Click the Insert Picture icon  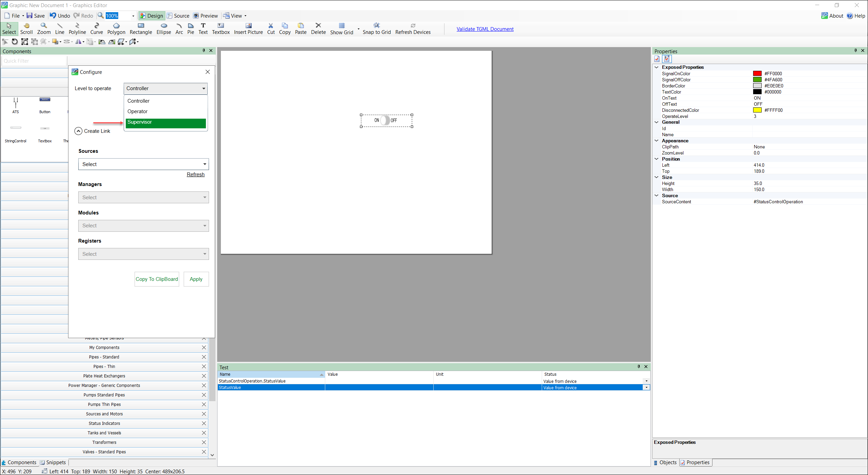248,28
